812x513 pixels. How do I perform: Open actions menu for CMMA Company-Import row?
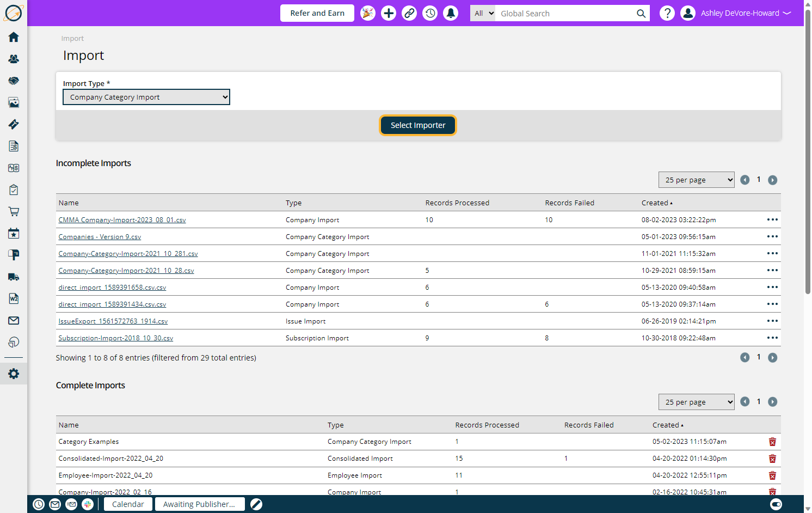point(772,219)
